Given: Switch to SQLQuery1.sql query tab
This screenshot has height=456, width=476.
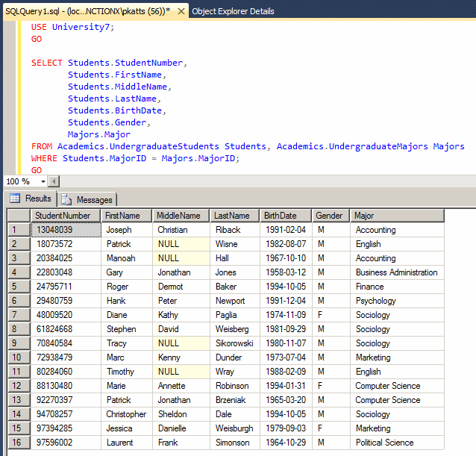Looking at the screenshot, I should coord(88,11).
